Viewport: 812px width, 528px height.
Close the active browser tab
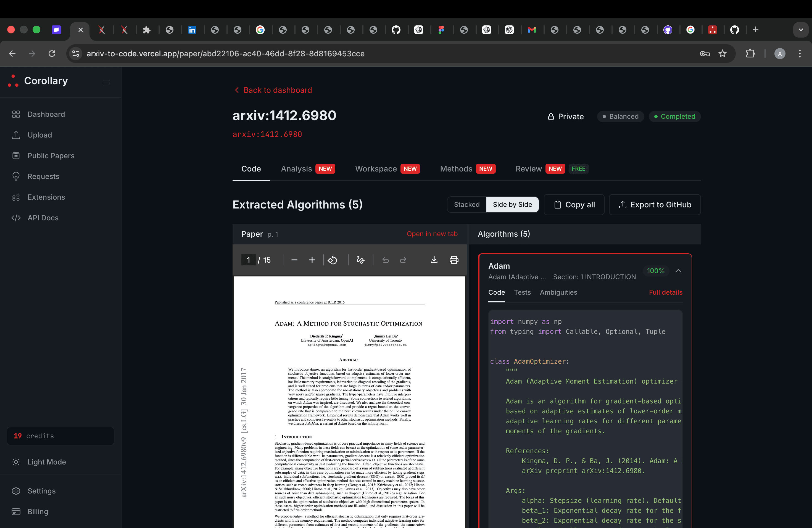[x=81, y=30]
